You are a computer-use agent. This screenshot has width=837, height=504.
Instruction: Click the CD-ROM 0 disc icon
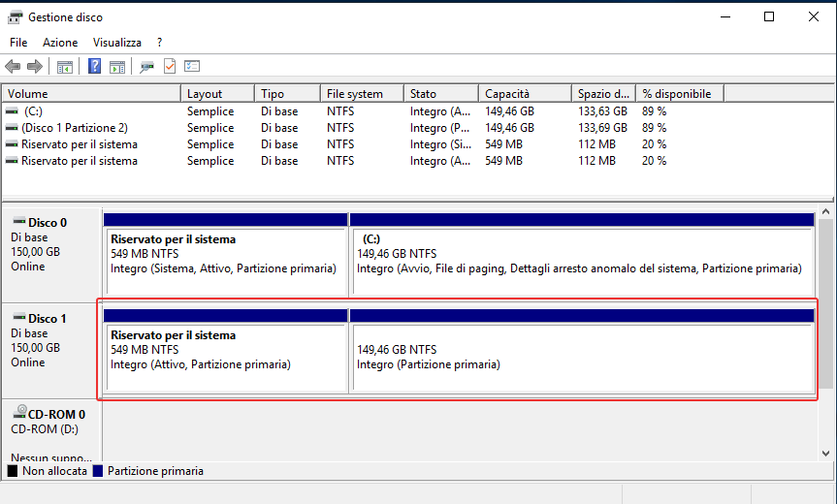19,411
